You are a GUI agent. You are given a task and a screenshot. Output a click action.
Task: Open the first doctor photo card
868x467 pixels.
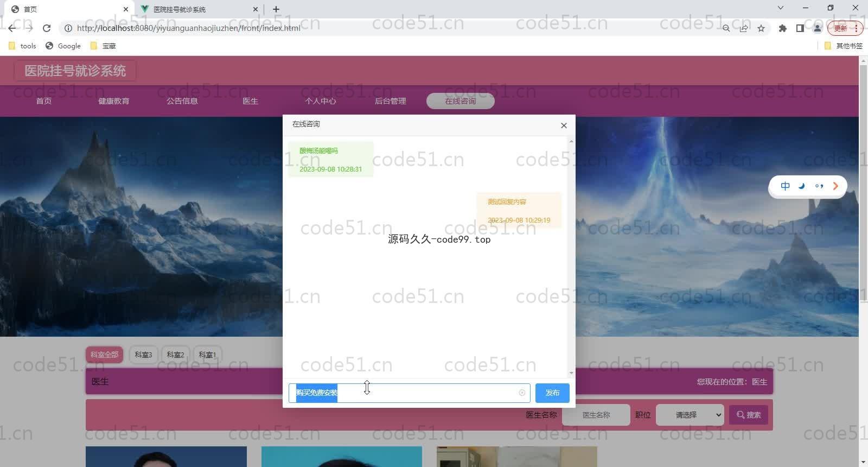point(166,457)
